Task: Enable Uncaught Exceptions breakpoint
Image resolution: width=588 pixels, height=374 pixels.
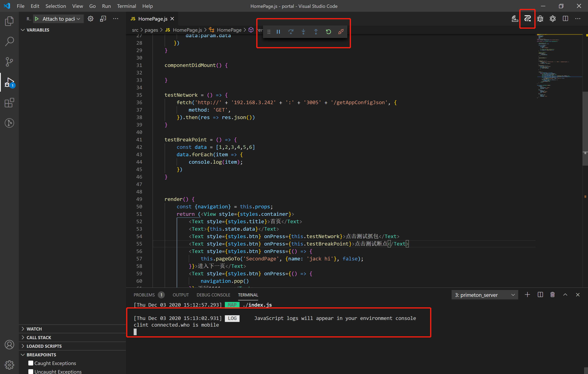Action: pos(31,371)
